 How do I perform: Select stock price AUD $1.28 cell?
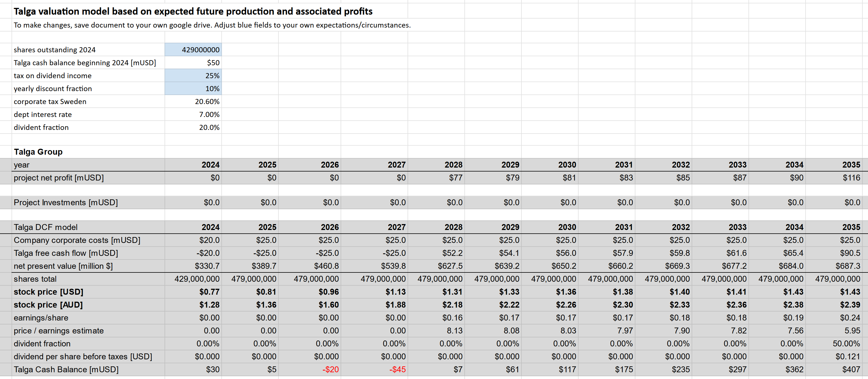tap(193, 305)
